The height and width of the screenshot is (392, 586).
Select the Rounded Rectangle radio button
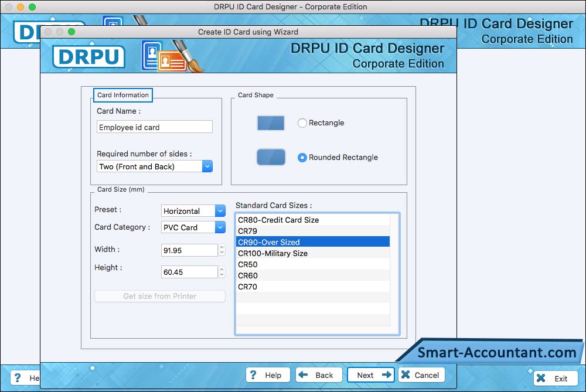pyautogui.click(x=302, y=157)
